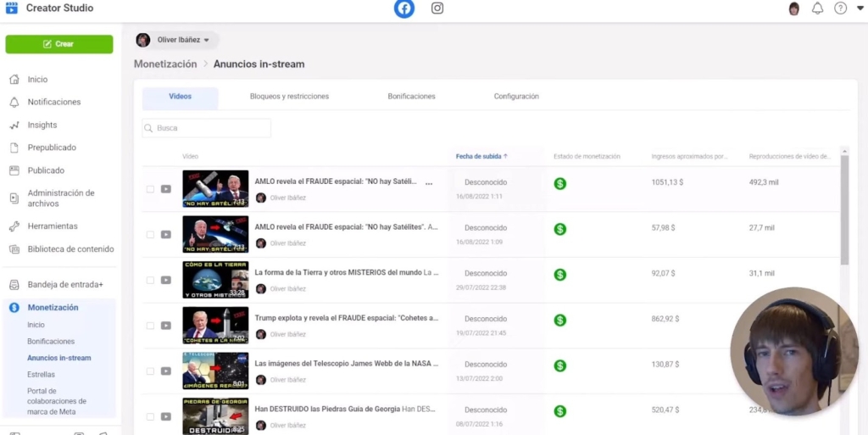The image size is (868, 435).
Task: Check the Trump explota video checkbox
Action: click(150, 326)
